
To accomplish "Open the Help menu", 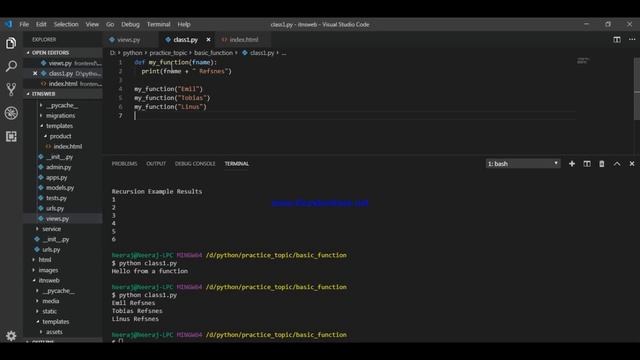I will 184,24.
